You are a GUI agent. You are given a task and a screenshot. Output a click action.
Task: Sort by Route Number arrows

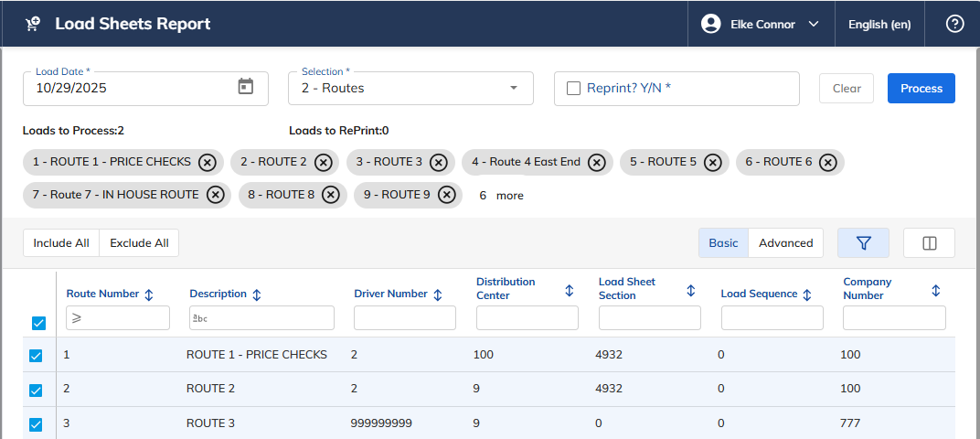pyautogui.click(x=149, y=294)
